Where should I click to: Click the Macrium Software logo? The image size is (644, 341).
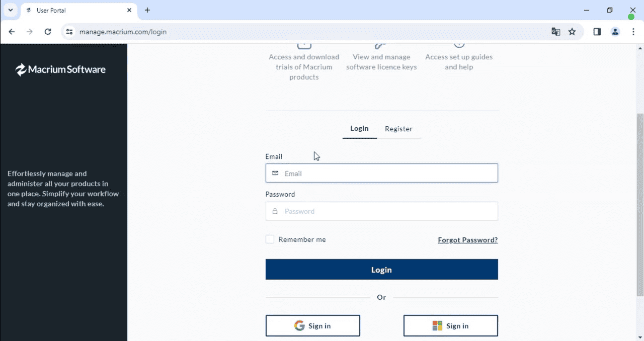tap(60, 69)
